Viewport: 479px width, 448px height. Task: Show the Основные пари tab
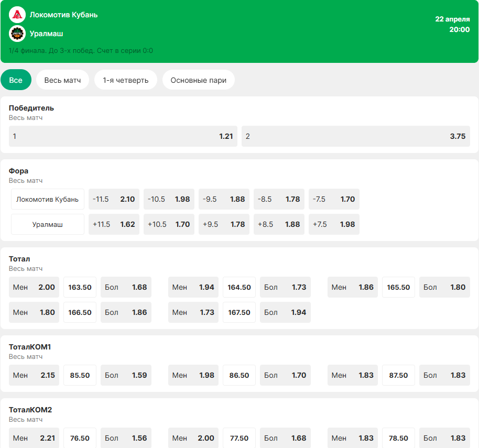tap(199, 80)
